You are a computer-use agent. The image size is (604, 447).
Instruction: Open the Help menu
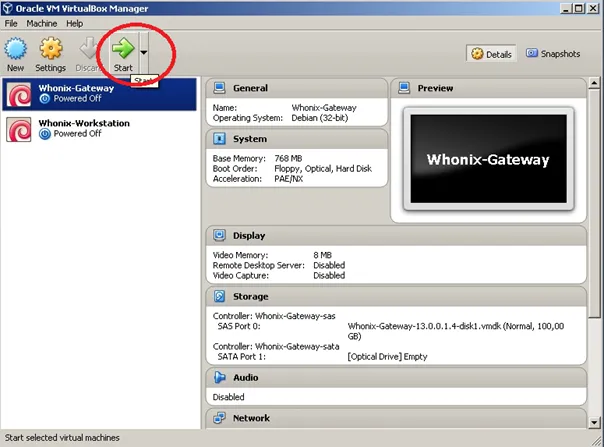[74, 24]
